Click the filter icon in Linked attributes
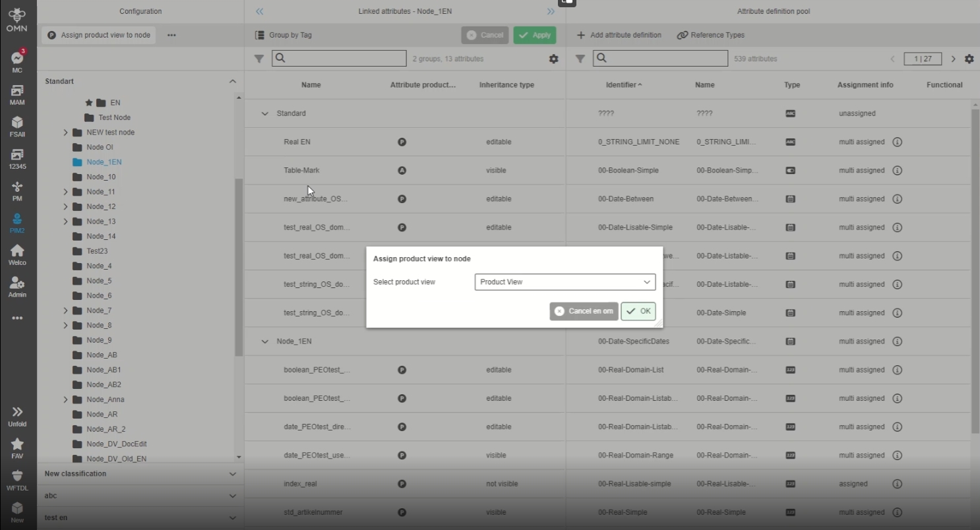The image size is (980, 530). [259, 59]
